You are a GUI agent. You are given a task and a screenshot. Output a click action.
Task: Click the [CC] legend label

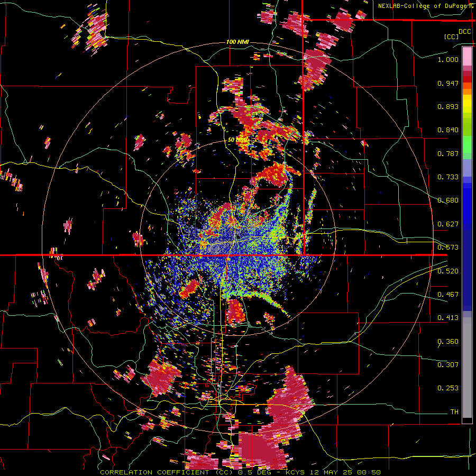pyautogui.click(x=451, y=36)
